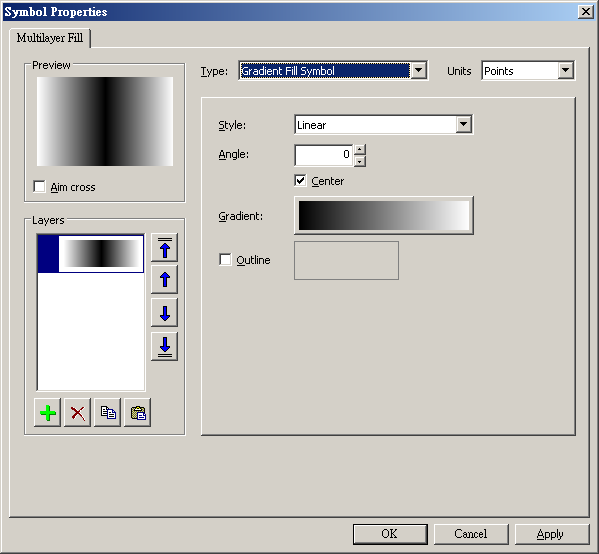Image resolution: width=599 pixels, height=554 pixels.
Task: Copy the selected layer icon
Action: 108,413
